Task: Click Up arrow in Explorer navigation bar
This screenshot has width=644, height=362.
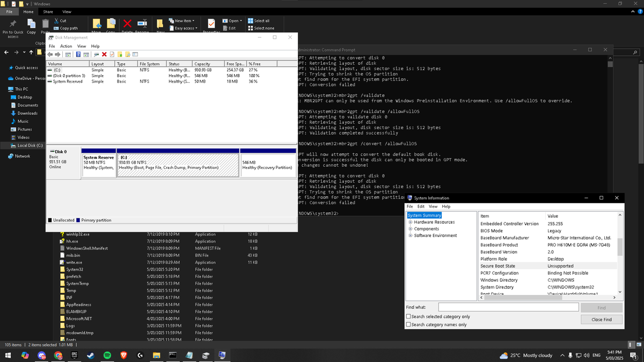Action: coord(31,52)
